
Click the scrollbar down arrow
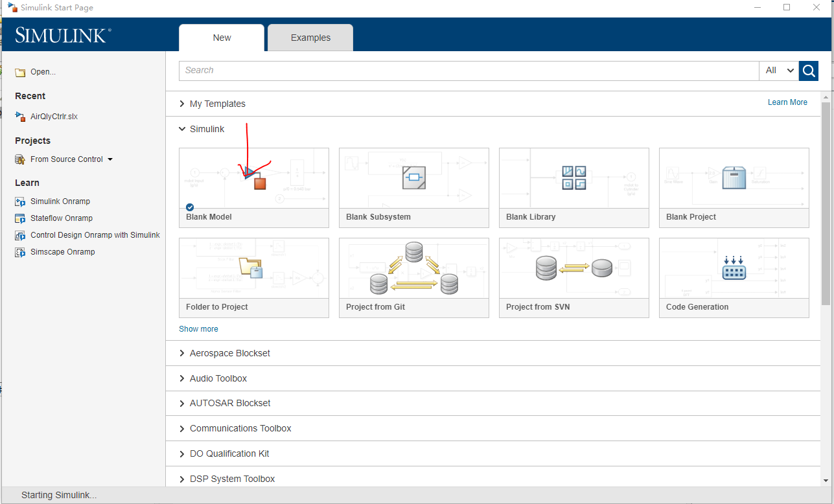point(826,481)
